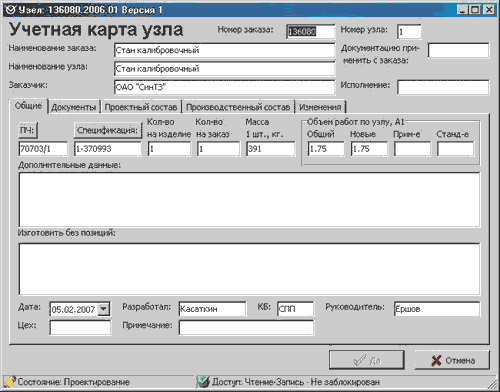500x392 pixels.
Task: Click the status icon beside Состояние: Проектирование
Action: tap(10, 381)
